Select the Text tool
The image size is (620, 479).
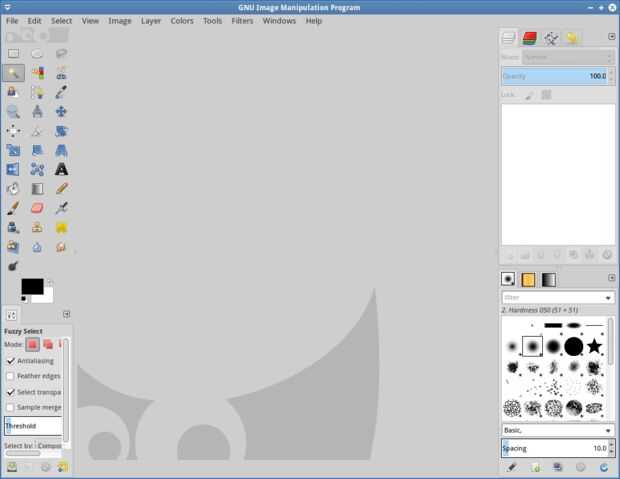(x=61, y=170)
